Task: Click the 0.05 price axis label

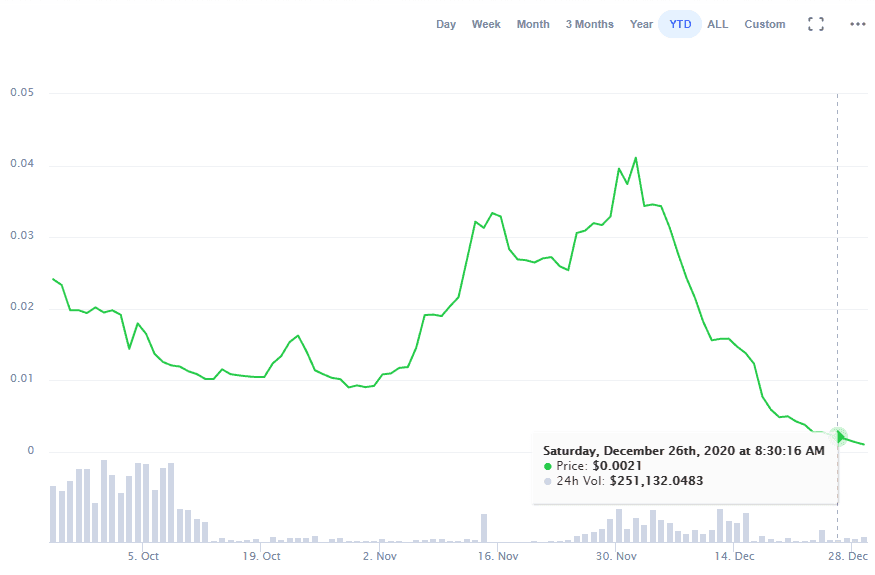Action: pyautogui.click(x=22, y=93)
